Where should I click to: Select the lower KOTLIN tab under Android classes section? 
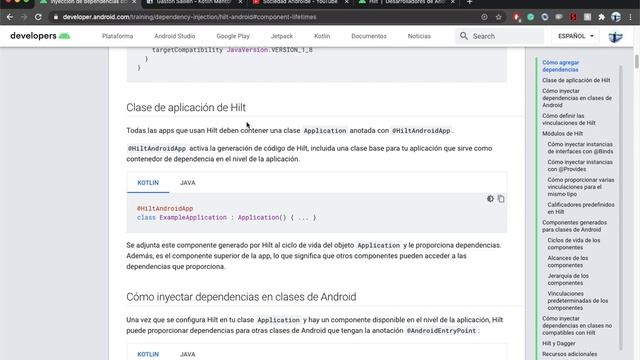[x=148, y=354]
